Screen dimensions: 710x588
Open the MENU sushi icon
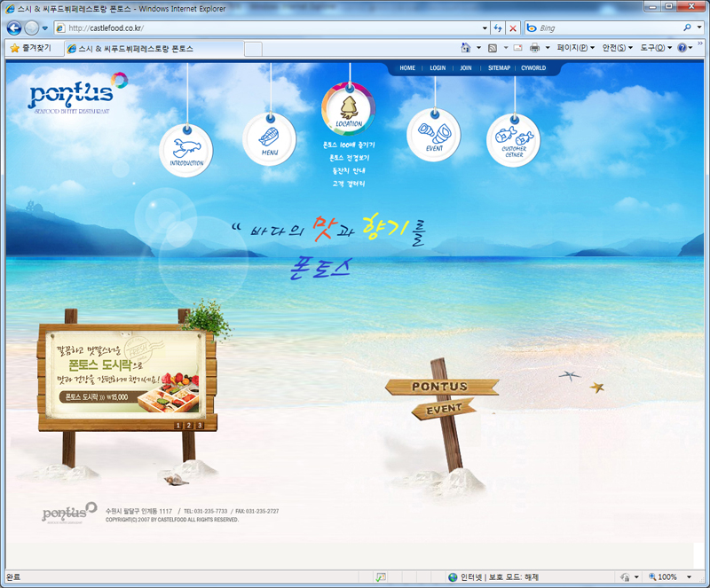click(x=270, y=139)
